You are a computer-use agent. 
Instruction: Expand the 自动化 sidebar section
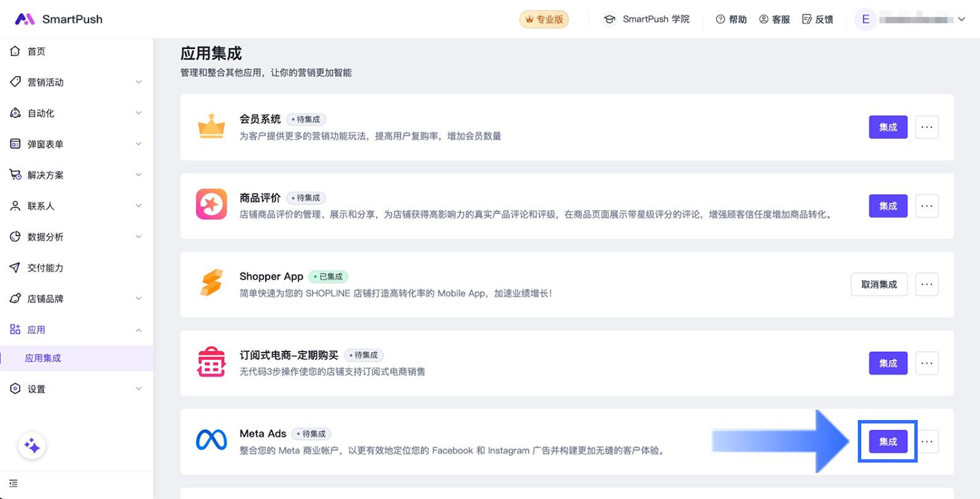point(77,113)
